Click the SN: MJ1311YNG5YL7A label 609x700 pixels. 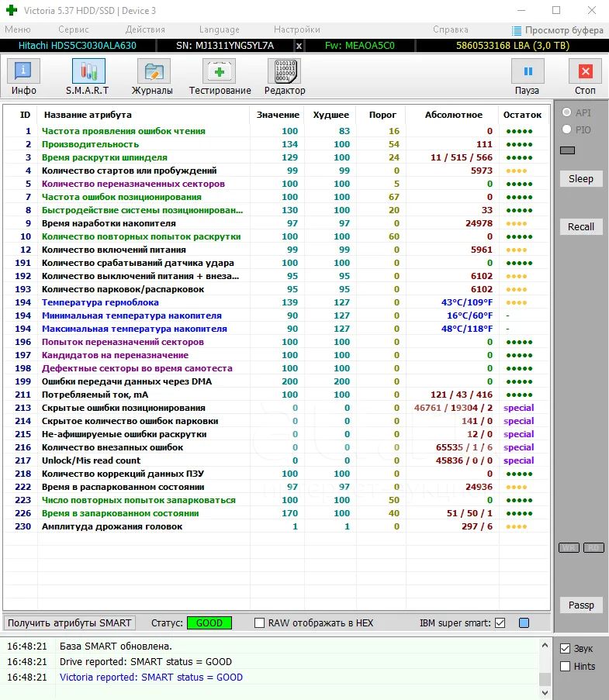tap(225, 46)
